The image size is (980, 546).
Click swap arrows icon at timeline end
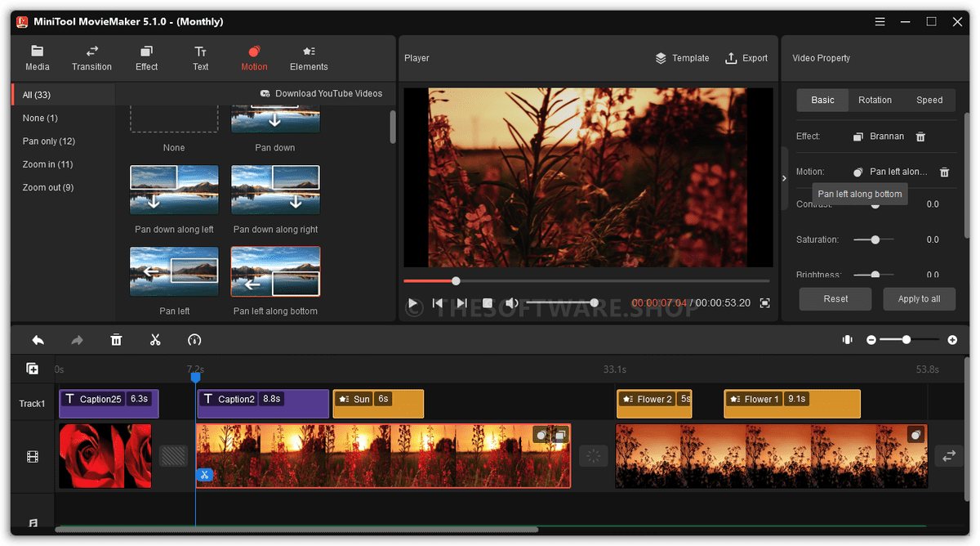949,456
